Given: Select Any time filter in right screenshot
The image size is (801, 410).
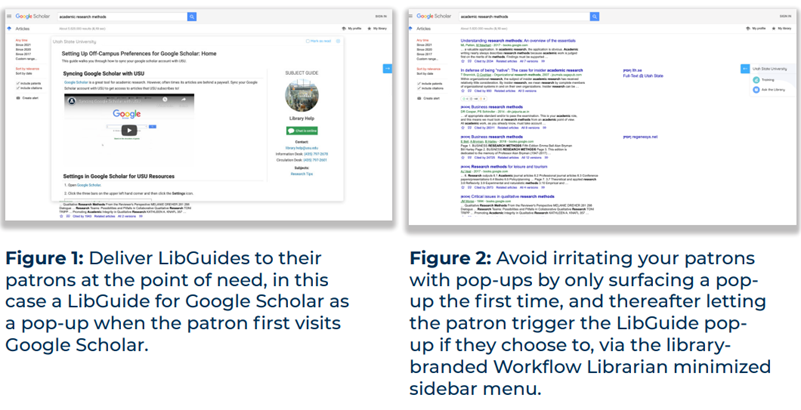Looking at the screenshot, I should [422, 40].
